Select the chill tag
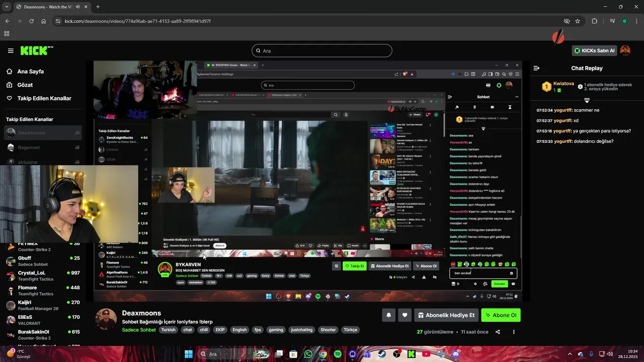644x362 pixels. [203, 330]
